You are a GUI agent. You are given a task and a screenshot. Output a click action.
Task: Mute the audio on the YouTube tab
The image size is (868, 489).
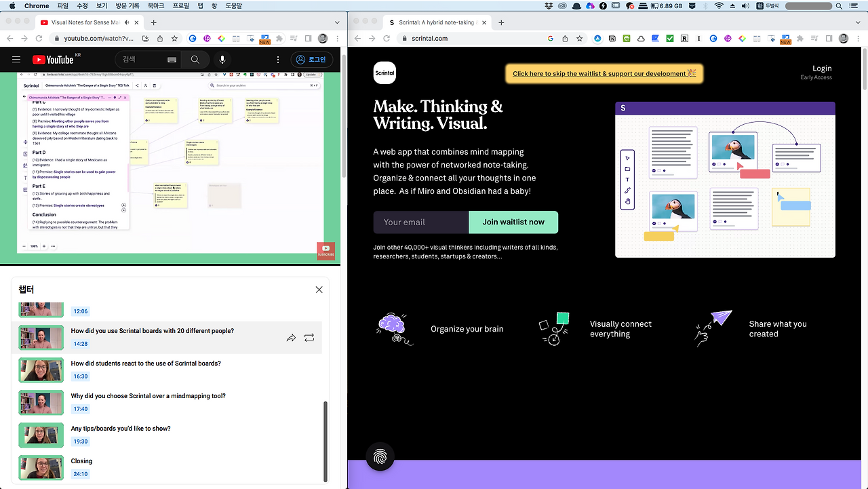[127, 22]
